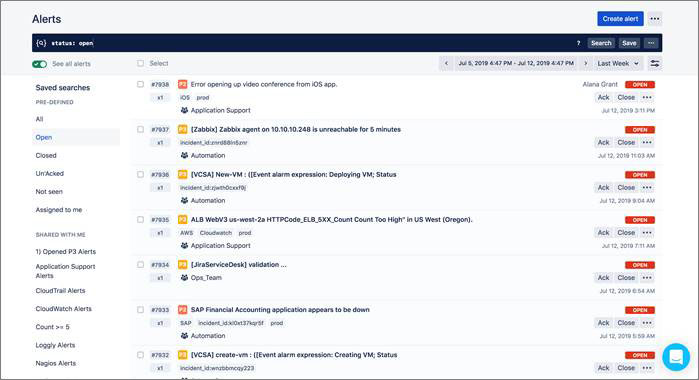
Task: Close the JiraServiceDesk validation alert
Action: coord(626,277)
